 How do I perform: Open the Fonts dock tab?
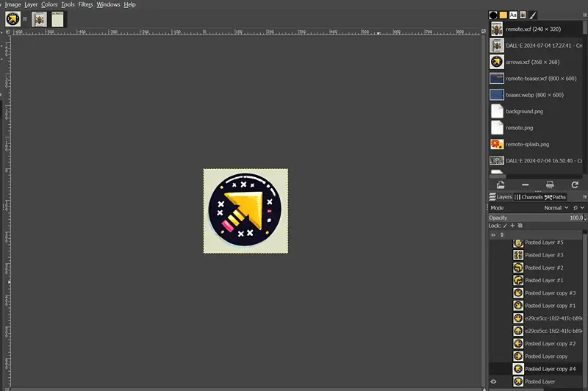[513, 15]
